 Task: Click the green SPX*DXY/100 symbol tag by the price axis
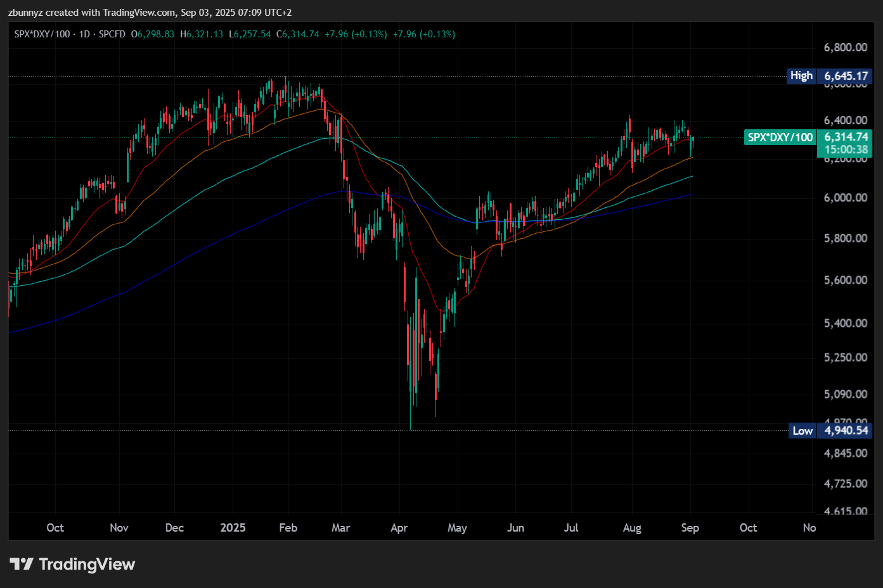click(780, 137)
